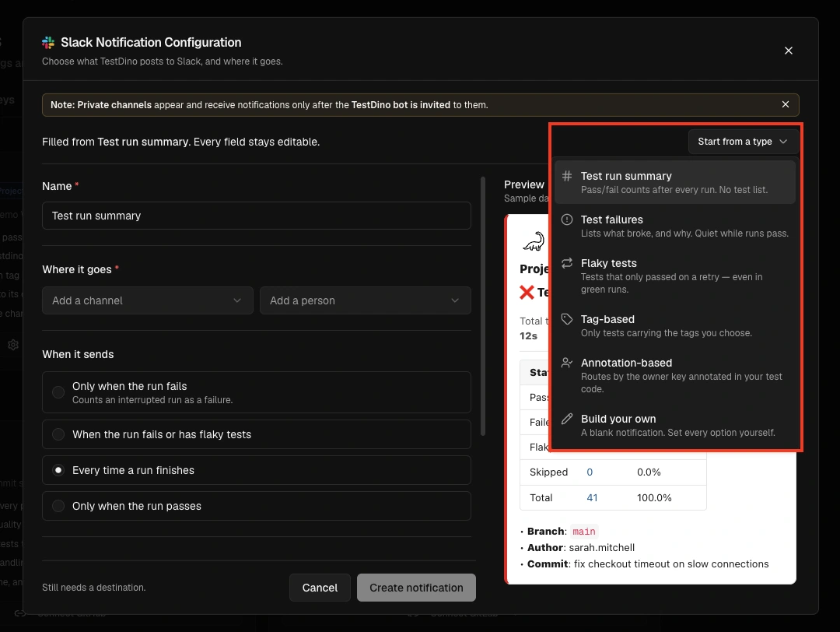Choose the Build your own type
This screenshot has width=840, height=632.
(674, 425)
